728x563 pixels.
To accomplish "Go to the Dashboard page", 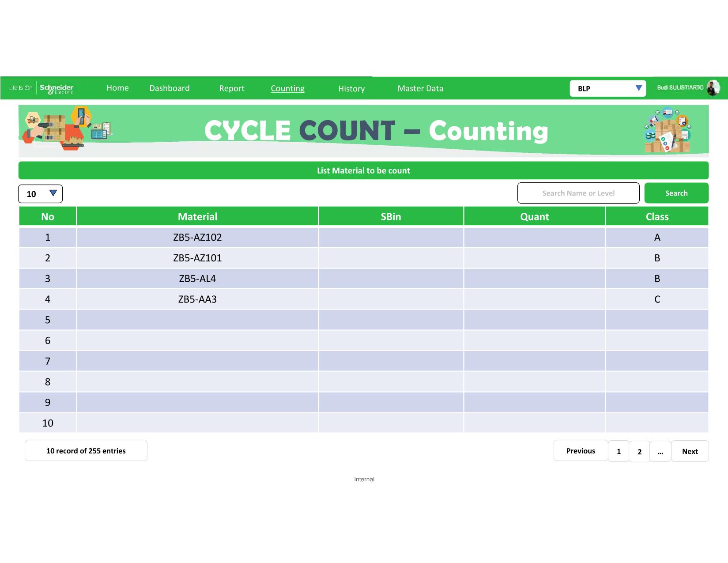I will [170, 88].
